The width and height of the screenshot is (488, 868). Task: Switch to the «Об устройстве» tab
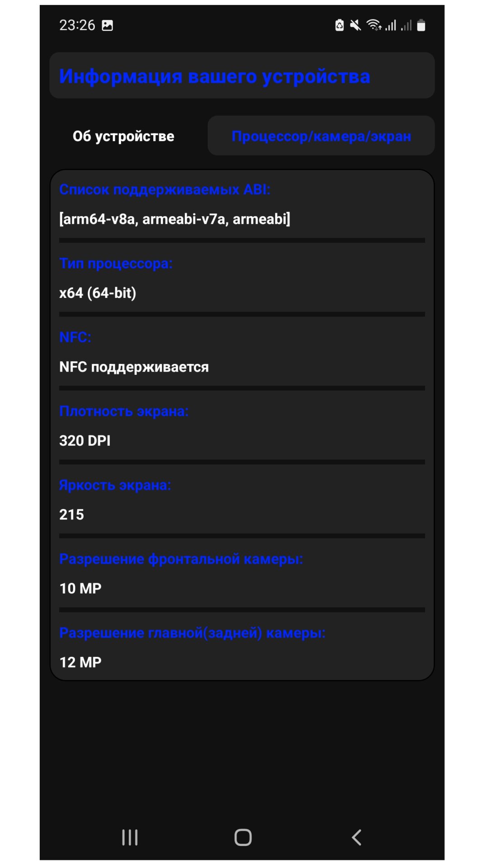(x=123, y=136)
